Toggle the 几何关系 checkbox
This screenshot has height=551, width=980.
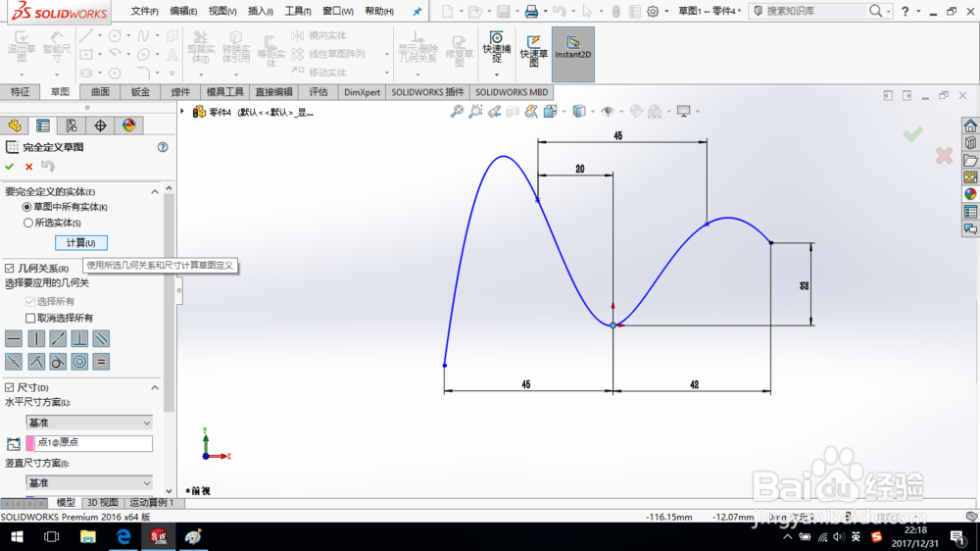(x=10, y=269)
